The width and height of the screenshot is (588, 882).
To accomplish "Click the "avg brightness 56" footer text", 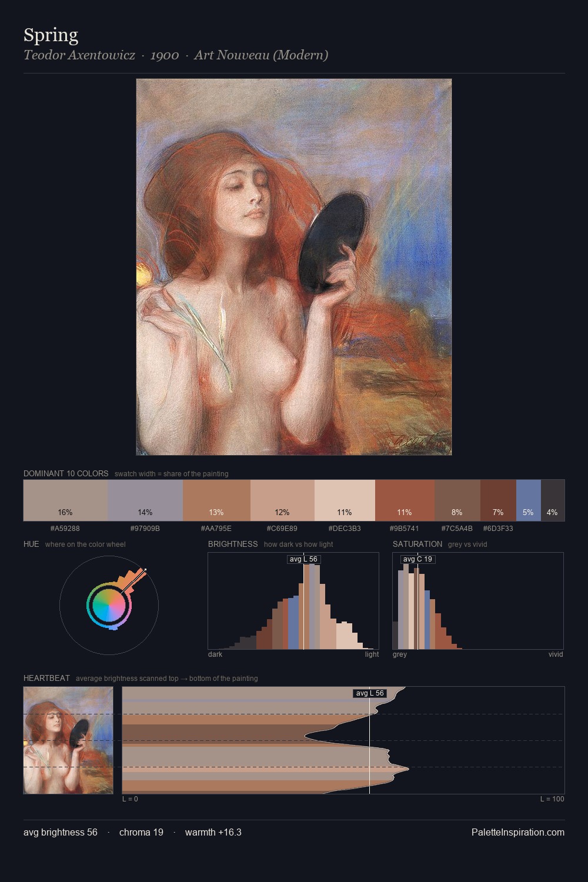I will [61, 833].
